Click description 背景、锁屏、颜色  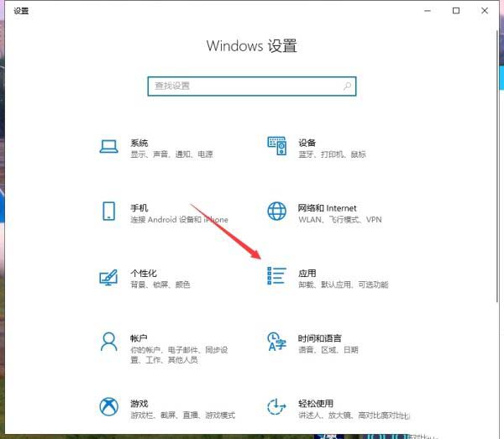(x=160, y=285)
